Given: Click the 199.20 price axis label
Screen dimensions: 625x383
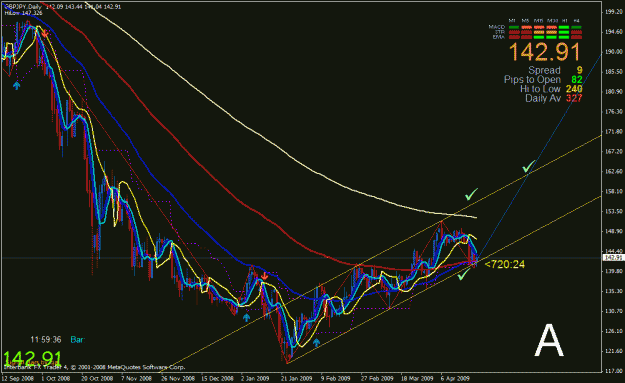Looking at the screenshot, I should 614,12.
